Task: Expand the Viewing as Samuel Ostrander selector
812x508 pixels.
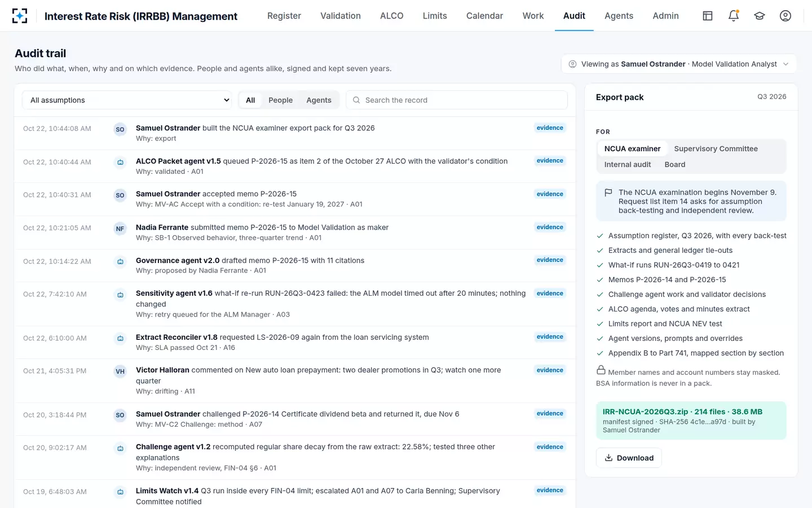Action: click(x=679, y=64)
